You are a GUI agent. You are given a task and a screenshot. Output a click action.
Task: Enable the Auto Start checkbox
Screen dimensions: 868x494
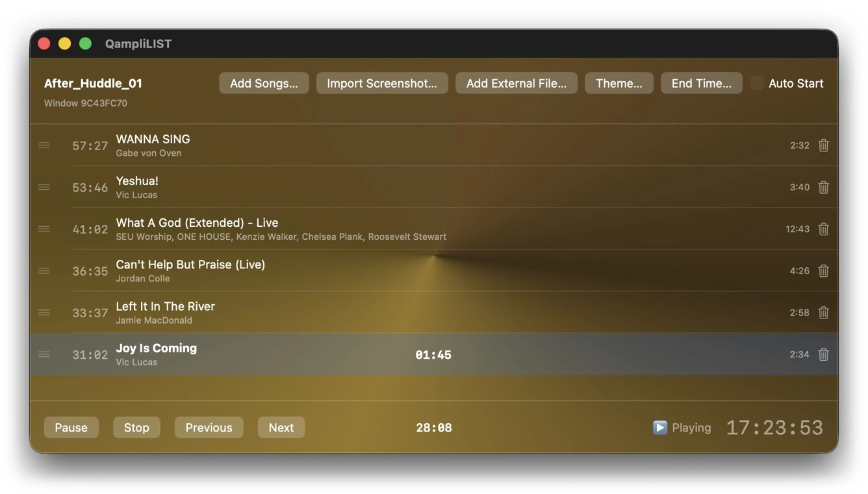pos(757,83)
